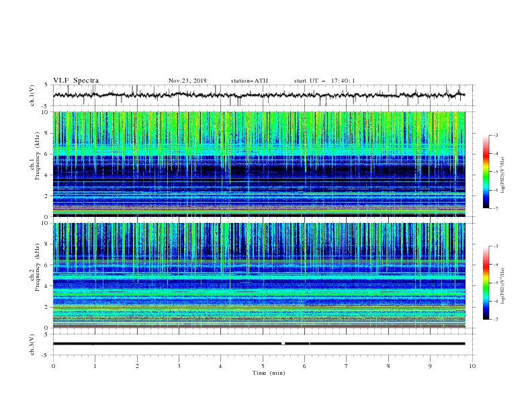This screenshot has height=411, width=532.
Task: Click the "ch.1(V)" axis label
Action: pos(32,95)
